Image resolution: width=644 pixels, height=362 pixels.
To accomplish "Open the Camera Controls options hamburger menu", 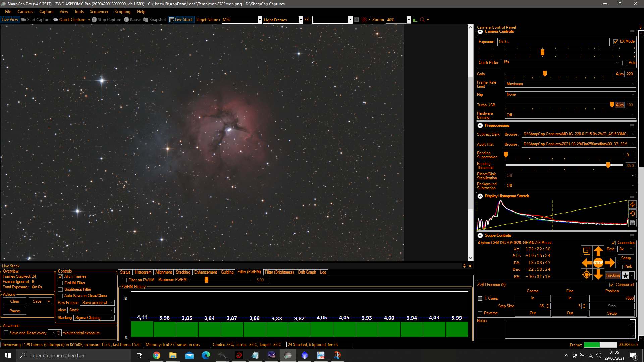I will click(x=632, y=32).
